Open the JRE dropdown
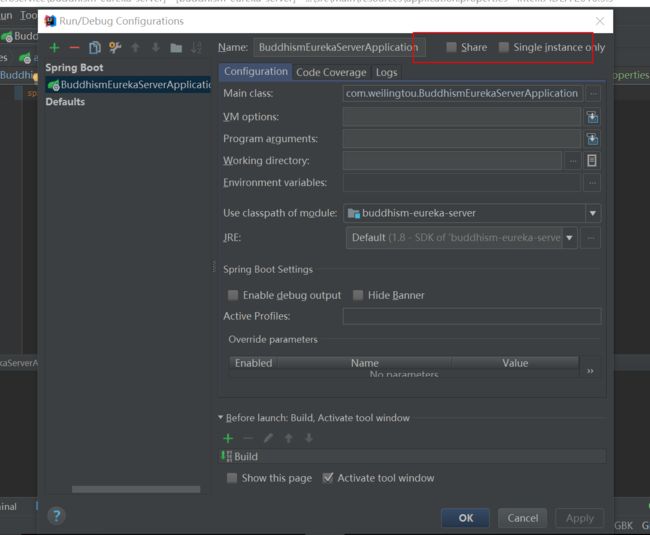Screen dimensions: 650x535 coord(570,238)
